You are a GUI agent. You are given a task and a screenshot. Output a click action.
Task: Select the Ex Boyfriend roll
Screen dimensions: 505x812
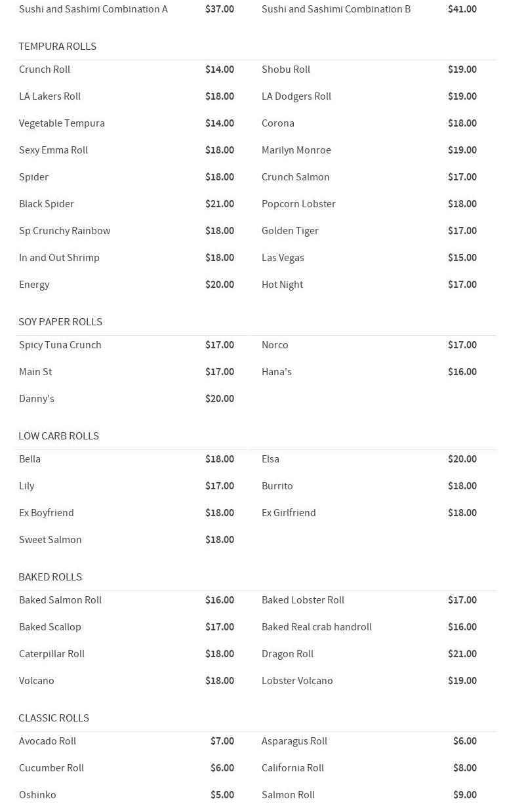[47, 513]
